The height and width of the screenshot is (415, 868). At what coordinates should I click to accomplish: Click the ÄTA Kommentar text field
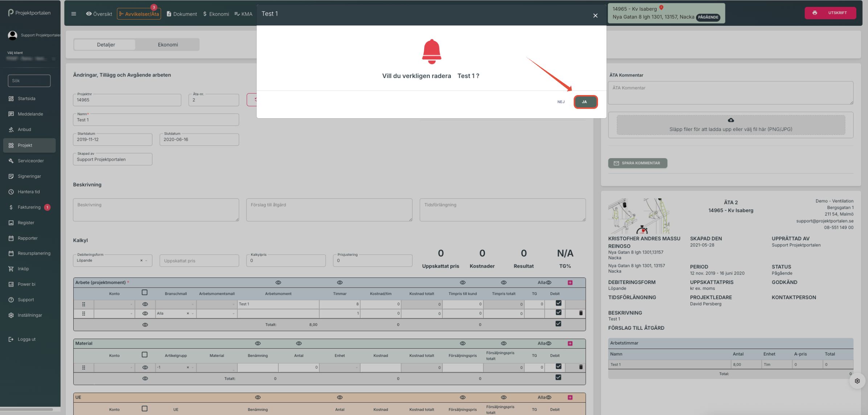coord(730,93)
